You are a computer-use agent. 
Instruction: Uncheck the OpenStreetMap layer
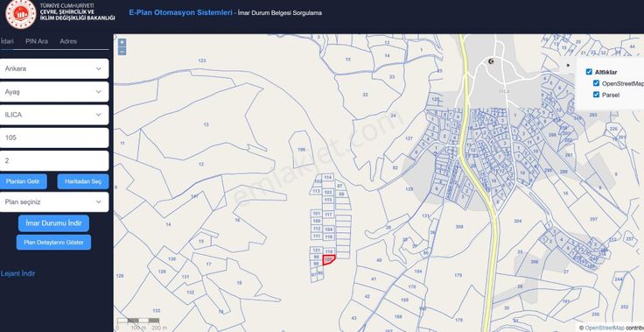[597, 83]
